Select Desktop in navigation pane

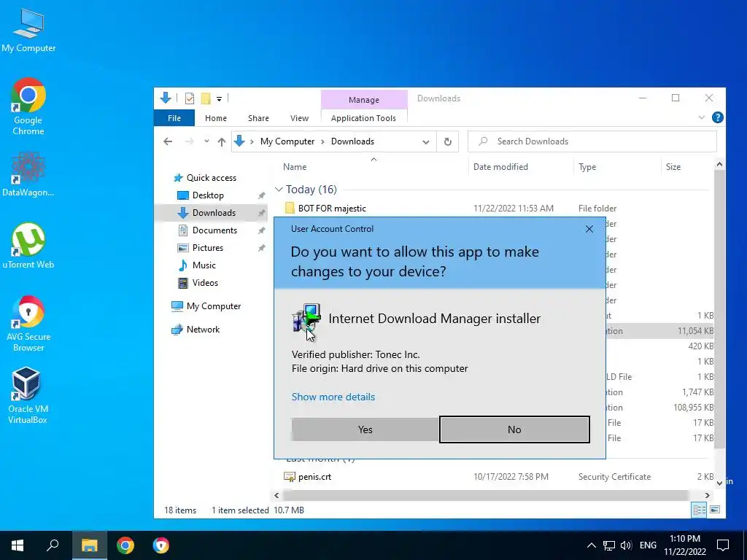point(208,195)
